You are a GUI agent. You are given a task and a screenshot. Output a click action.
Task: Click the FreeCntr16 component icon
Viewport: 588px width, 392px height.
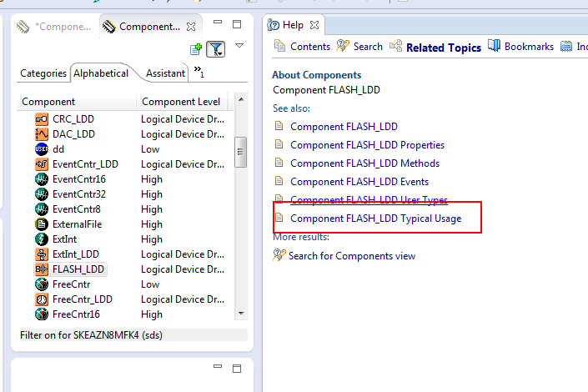[42, 314]
